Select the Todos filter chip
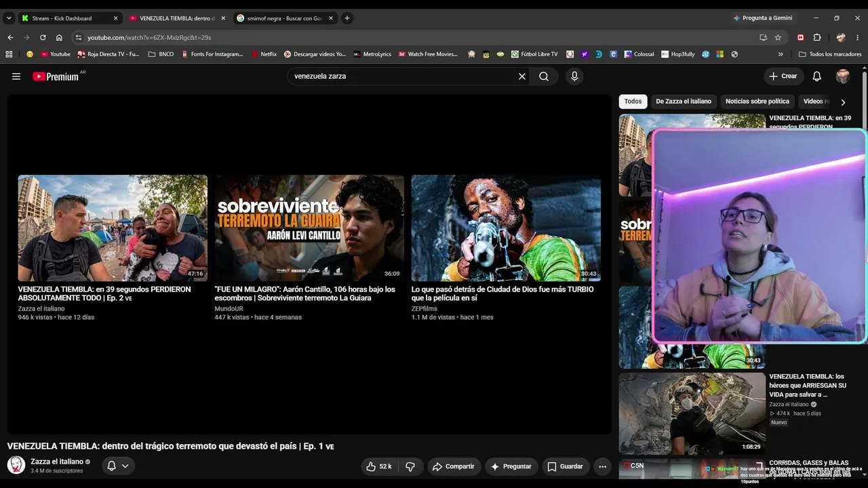 633,102
